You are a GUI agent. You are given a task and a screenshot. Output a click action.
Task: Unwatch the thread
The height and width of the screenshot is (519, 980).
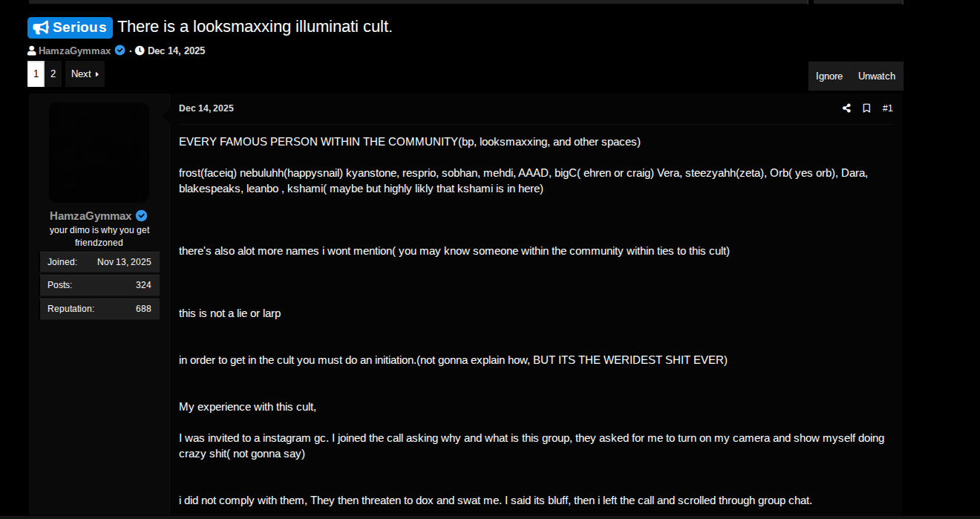point(877,76)
